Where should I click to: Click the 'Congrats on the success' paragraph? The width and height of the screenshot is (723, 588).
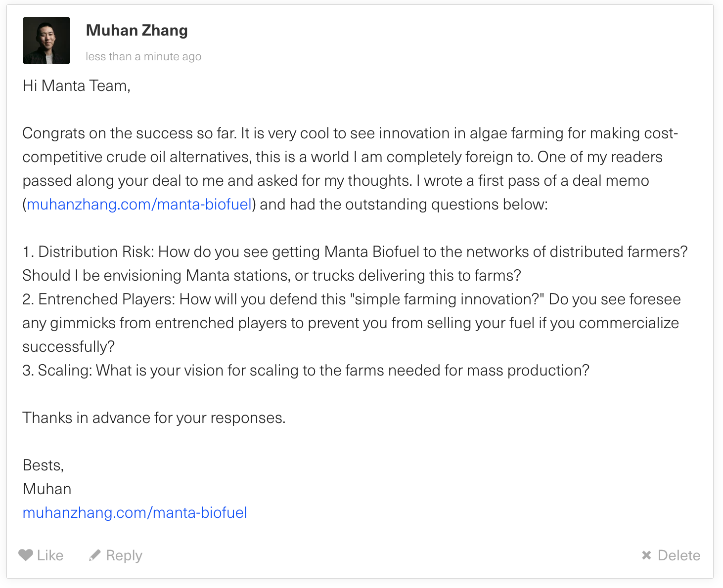350,168
